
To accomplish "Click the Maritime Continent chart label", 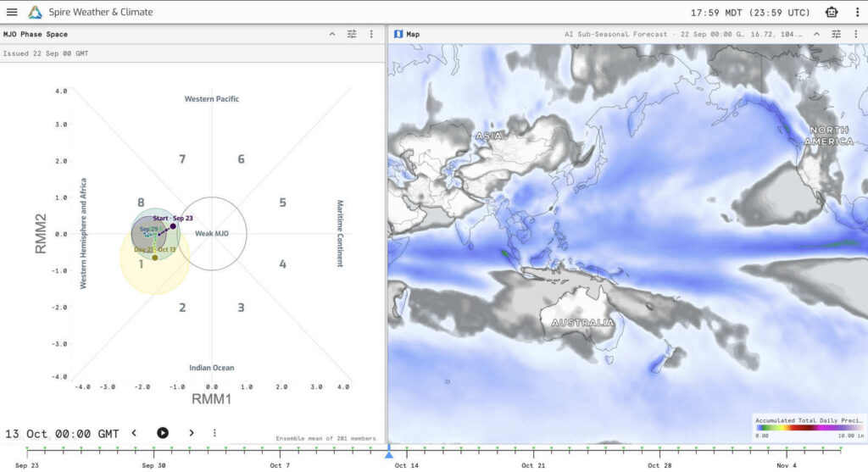I will pyautogui.click(x=340, y=234).
